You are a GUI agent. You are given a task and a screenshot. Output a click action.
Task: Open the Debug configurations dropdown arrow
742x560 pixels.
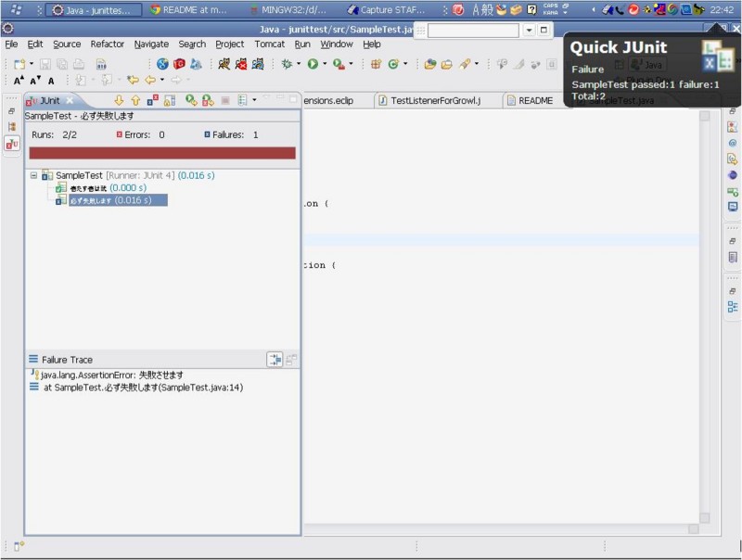(x=299, y=63)
